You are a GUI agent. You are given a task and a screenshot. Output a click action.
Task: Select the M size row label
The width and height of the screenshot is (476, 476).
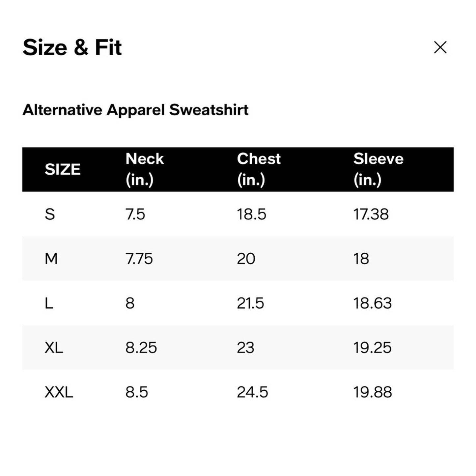point(51,259)
